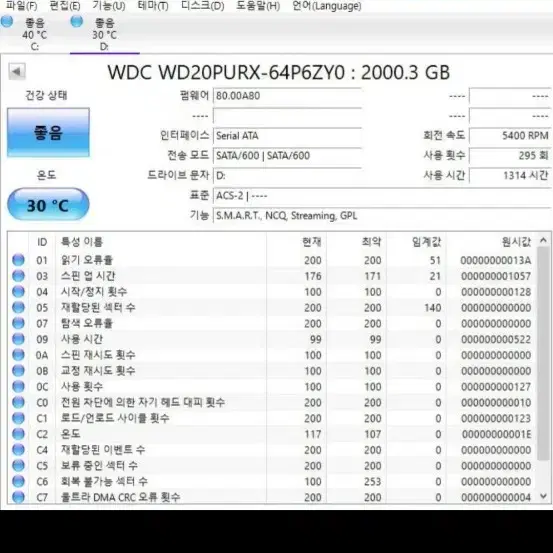
Task: Select raw value 000000000522
Action: [496, 339]
